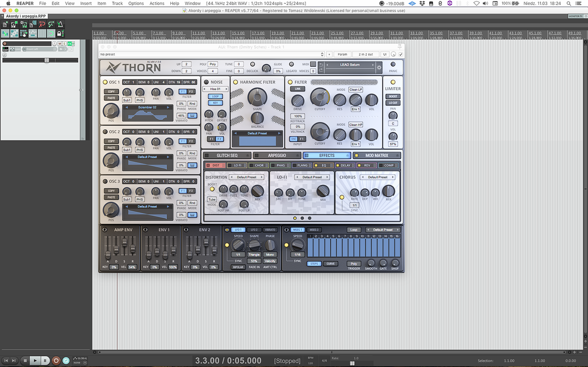Image resolution: width=588 pixels, height=367 pixels.
Task: Click the TUNE value field
Action: pyautogui.click(x=239, y=64)
